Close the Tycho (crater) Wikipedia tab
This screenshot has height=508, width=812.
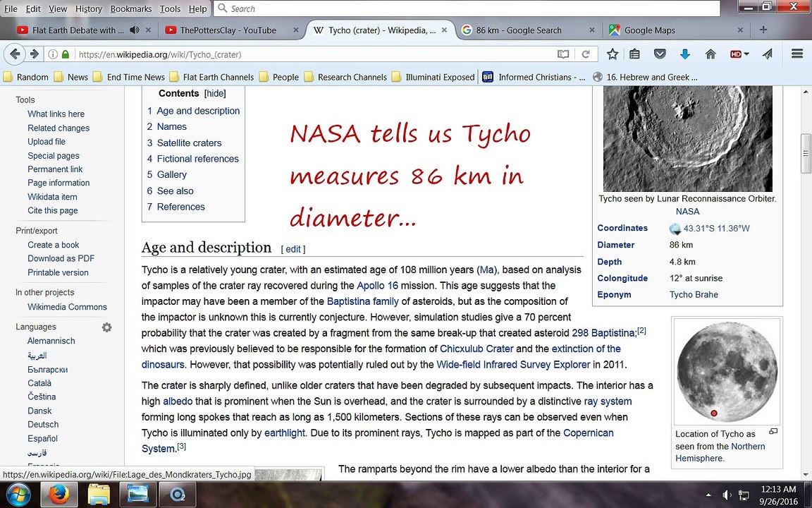444,30
